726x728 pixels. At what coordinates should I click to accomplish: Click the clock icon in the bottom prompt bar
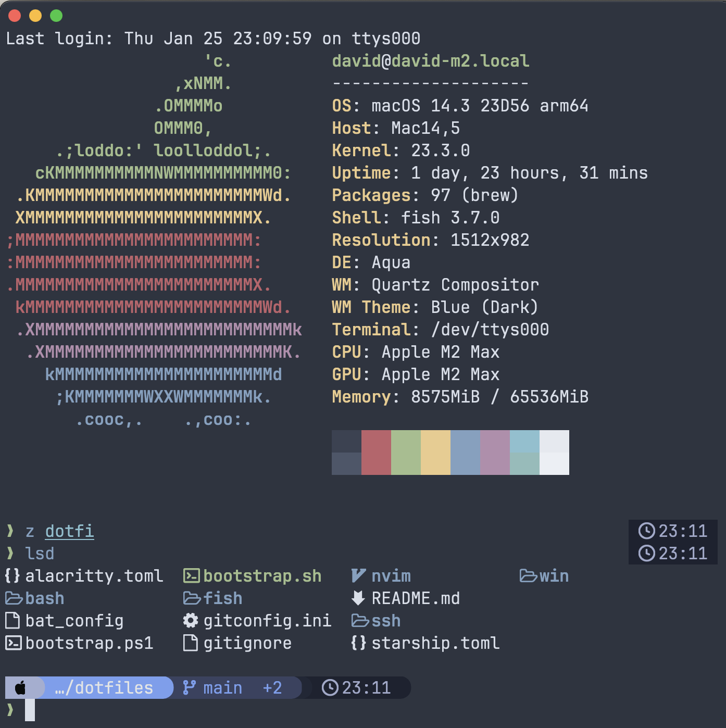click(330, 688)
